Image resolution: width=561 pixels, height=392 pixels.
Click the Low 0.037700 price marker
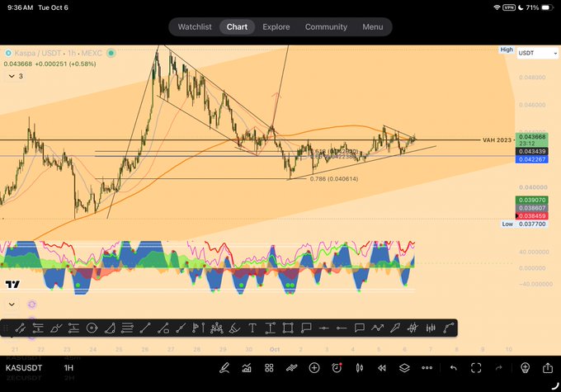pyautogui.click(x=524, y=224)
